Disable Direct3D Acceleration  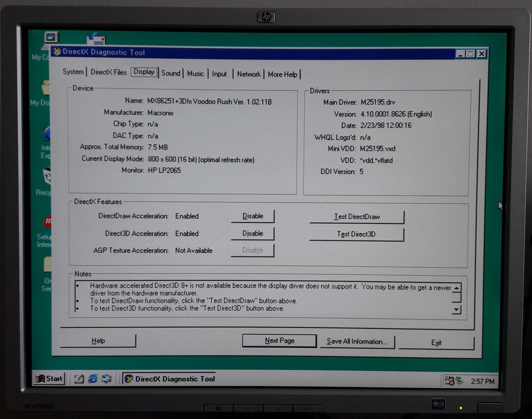(x=253, y=233)
